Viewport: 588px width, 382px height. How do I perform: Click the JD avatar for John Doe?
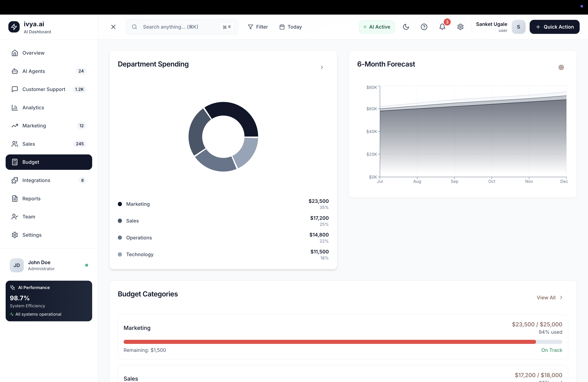pyautogui.click(x=17, y=265)
